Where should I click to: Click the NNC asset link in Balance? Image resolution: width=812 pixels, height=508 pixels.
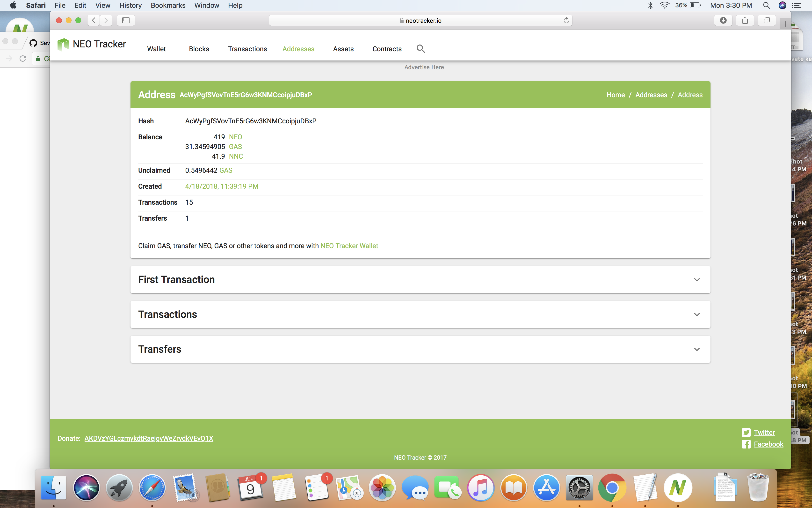pyautogui.click(x=236, y=157)
